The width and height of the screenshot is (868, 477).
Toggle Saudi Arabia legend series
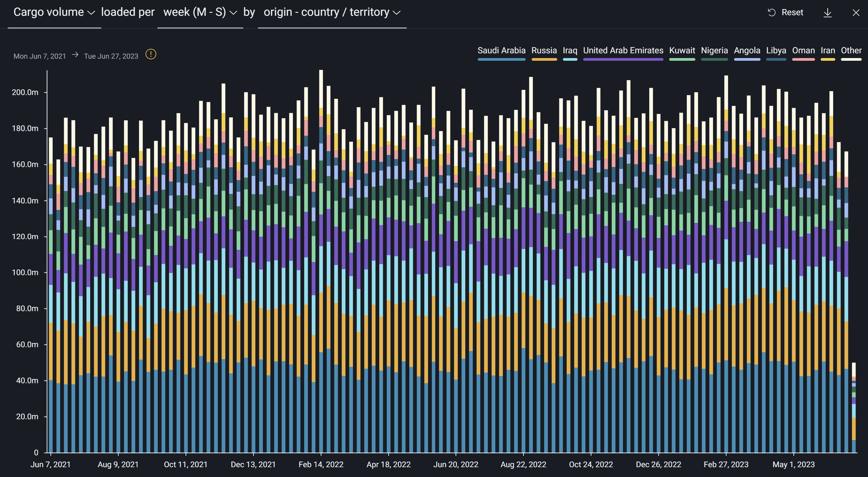click(501, 53)
